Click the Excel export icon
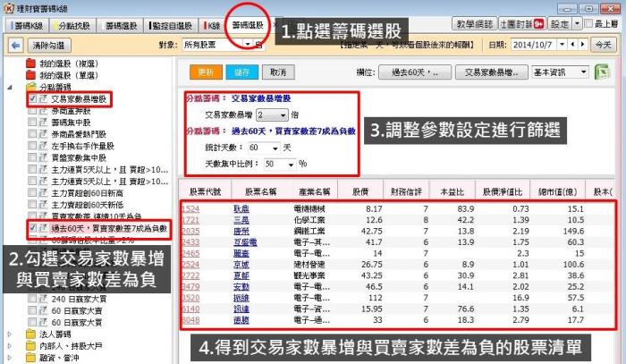 602,72
